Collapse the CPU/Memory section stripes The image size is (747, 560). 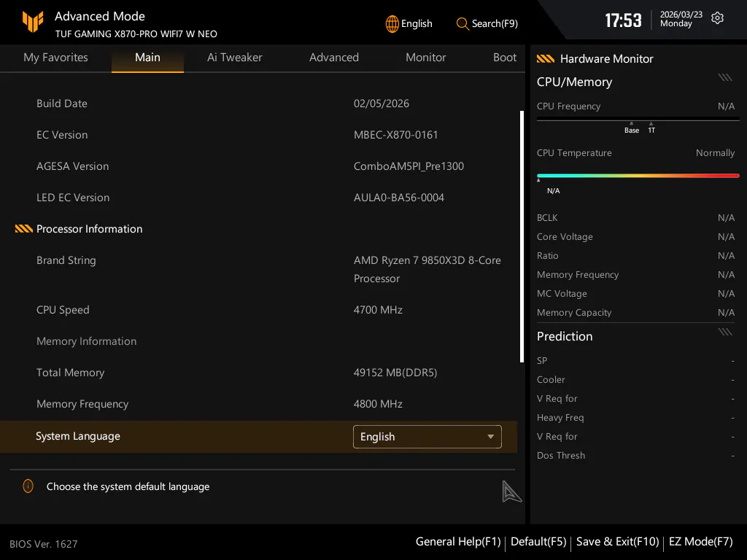(x=725, y=77)
